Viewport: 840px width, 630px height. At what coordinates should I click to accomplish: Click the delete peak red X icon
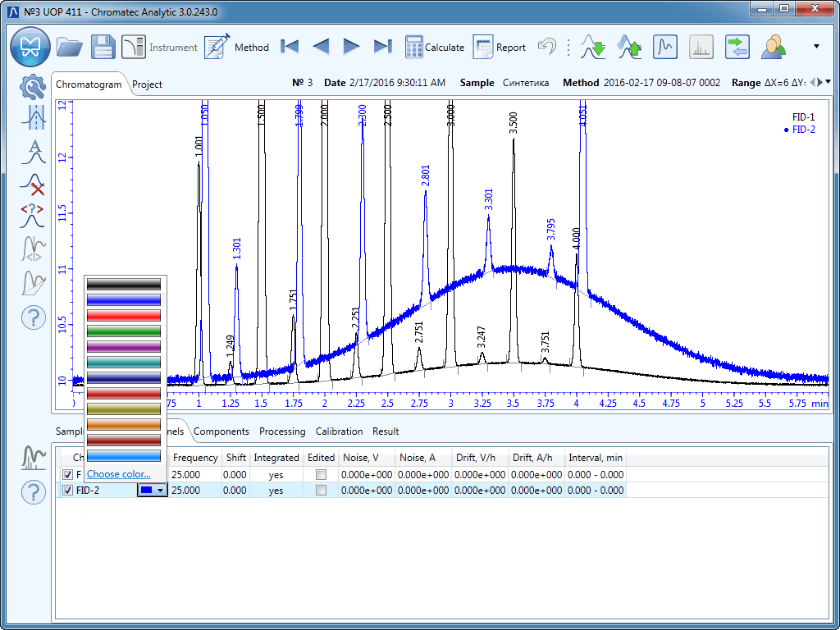32,184
